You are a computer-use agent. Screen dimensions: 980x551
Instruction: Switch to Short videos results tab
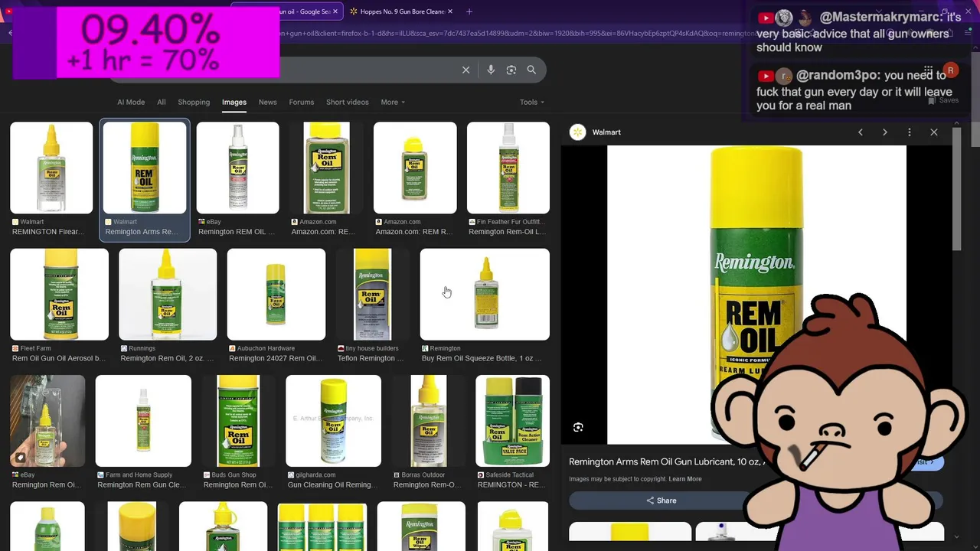pos(348,102)
